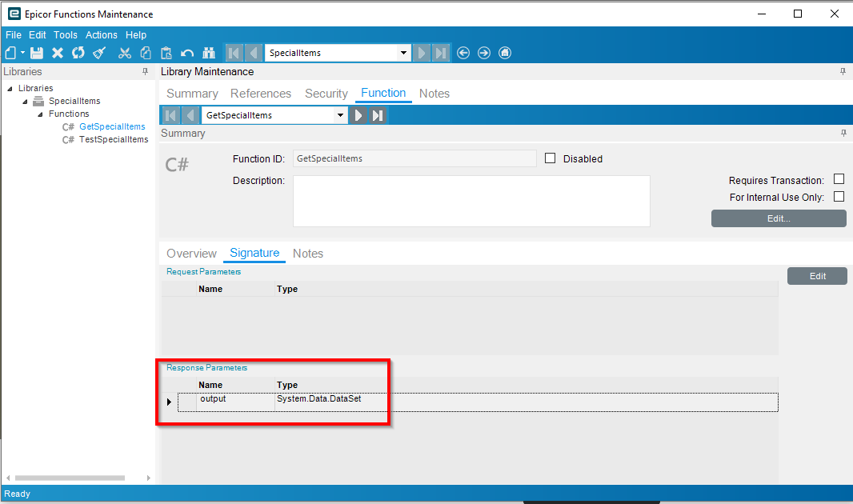Click the Refresh arrows toolbar icon
853x504 pixels.
[78, 53]
